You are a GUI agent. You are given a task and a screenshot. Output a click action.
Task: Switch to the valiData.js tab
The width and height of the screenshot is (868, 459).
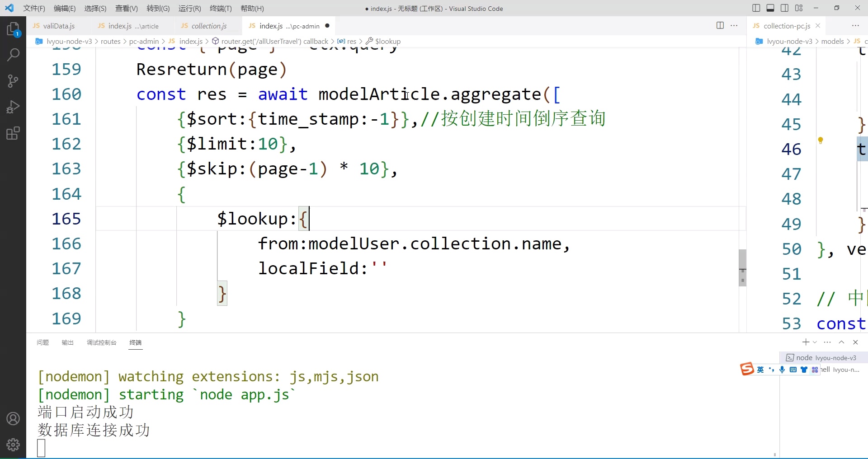pos(58,26)
